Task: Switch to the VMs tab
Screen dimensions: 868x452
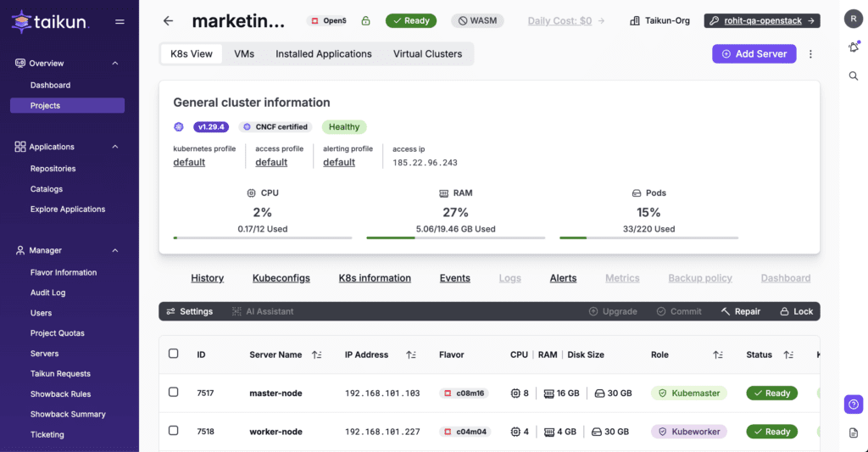Action: pyautogui.click(x=244, y=53)
